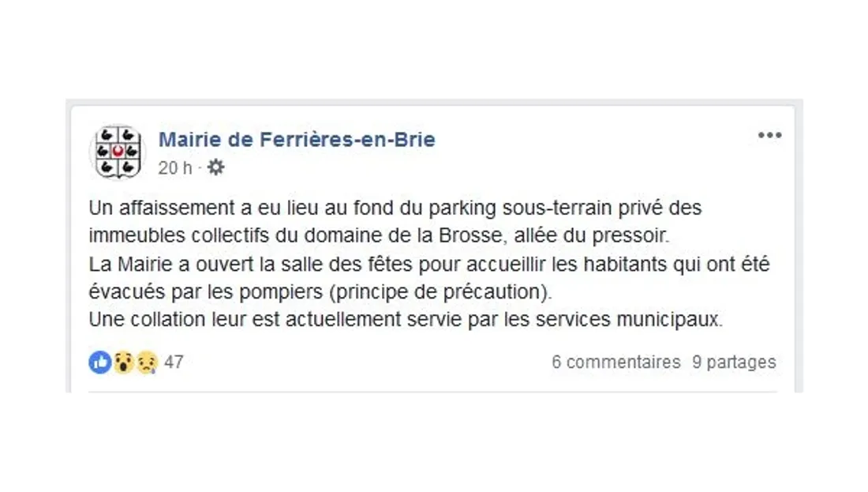Click the Mairie coat of arms avatar
Screen dimensions: 868x492
click(x=117, y=151)
